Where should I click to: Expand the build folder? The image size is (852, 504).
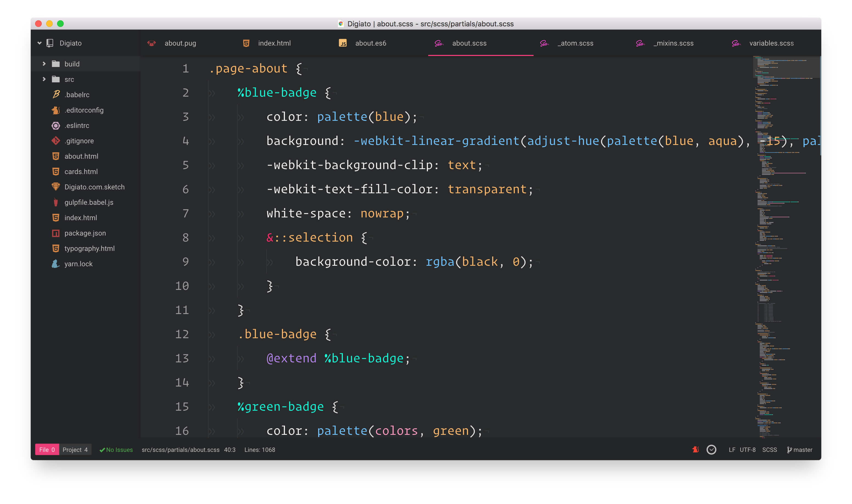tap(44, 64)
